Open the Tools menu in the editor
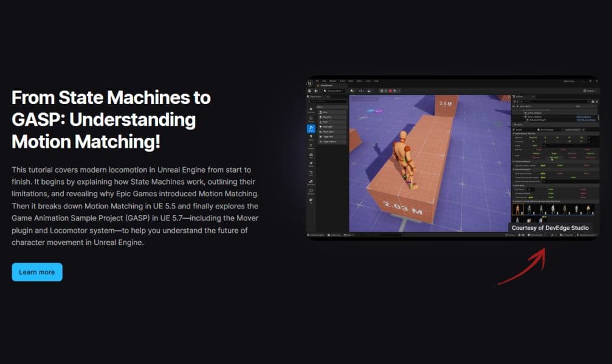The image size is (612, 364). click(x=342, y=81)
